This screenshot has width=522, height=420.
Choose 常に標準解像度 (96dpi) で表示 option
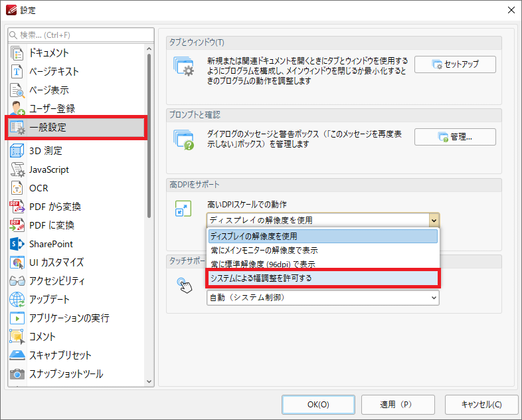click(323, 264)
